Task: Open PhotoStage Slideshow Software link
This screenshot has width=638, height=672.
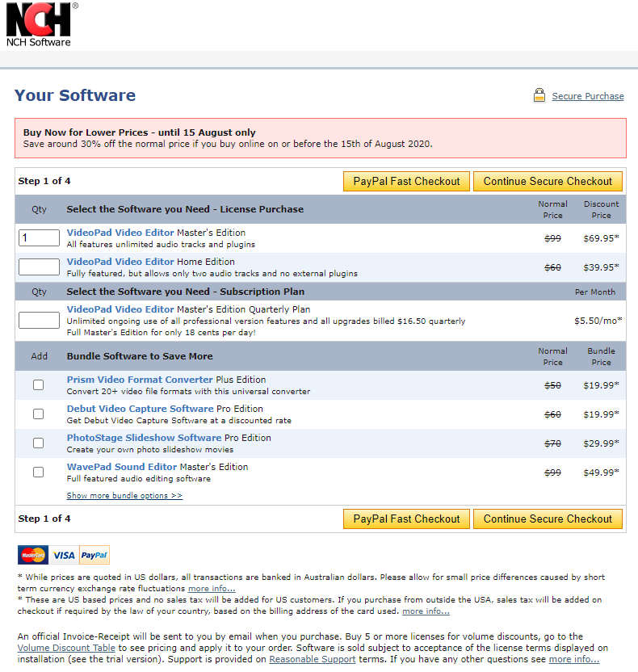Action: coord(144,438)
